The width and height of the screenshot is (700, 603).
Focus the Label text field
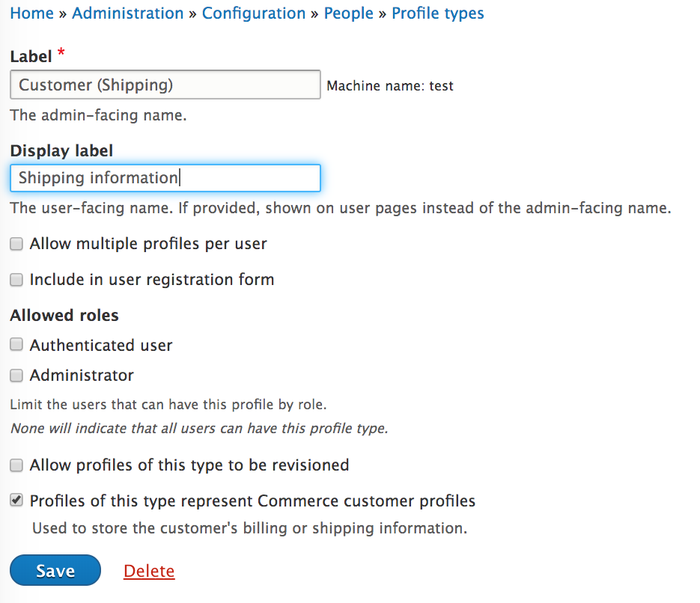coord(165,85)
